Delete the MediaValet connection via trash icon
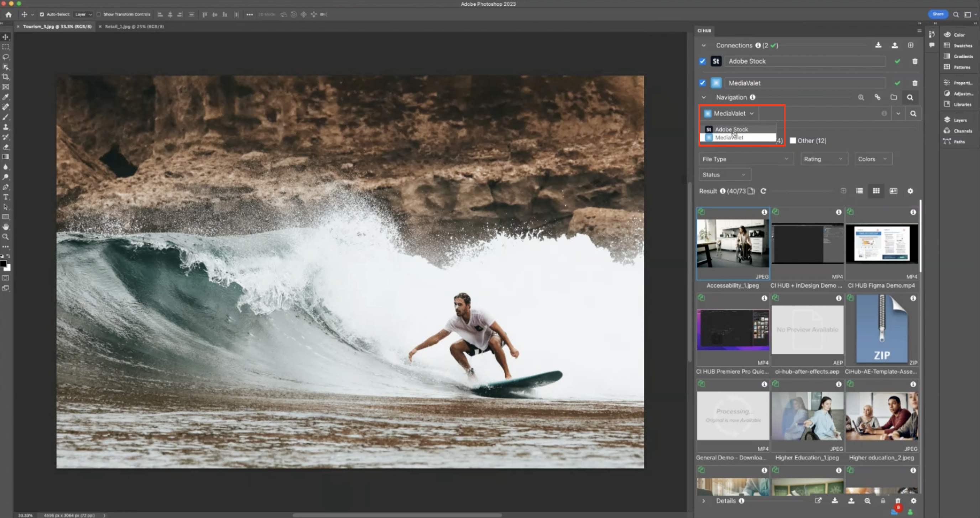The width and height of the screenshot is (980, 518). coord(914,83)
